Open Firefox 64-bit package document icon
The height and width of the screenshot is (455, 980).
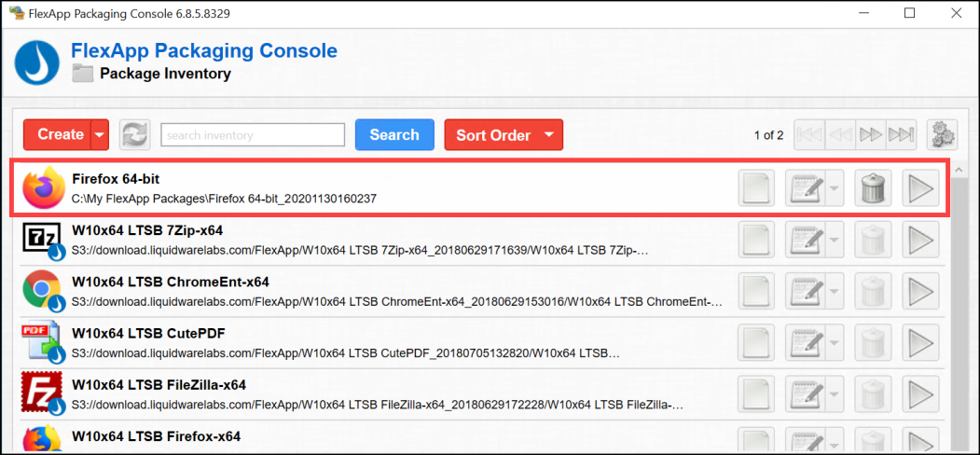[x=756, y=189]
